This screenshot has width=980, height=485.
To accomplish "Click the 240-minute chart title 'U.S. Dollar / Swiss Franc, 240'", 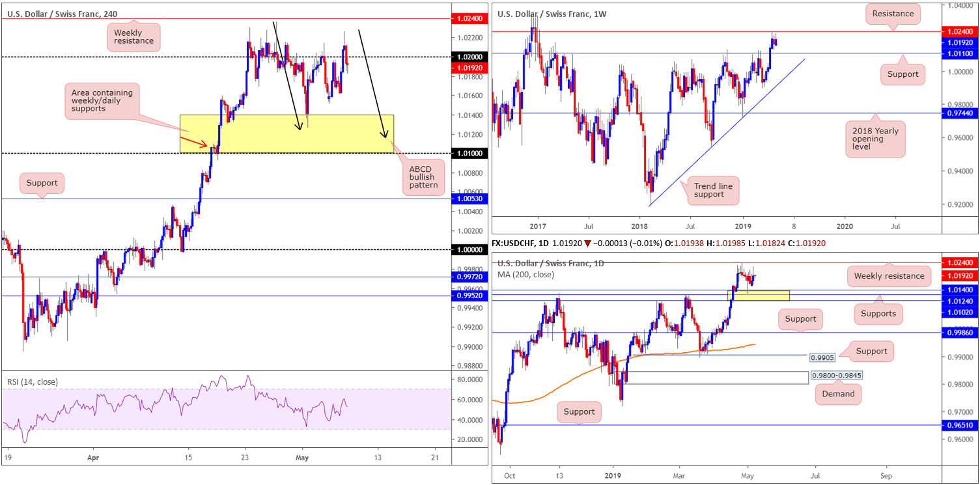I will coord(64,13).
